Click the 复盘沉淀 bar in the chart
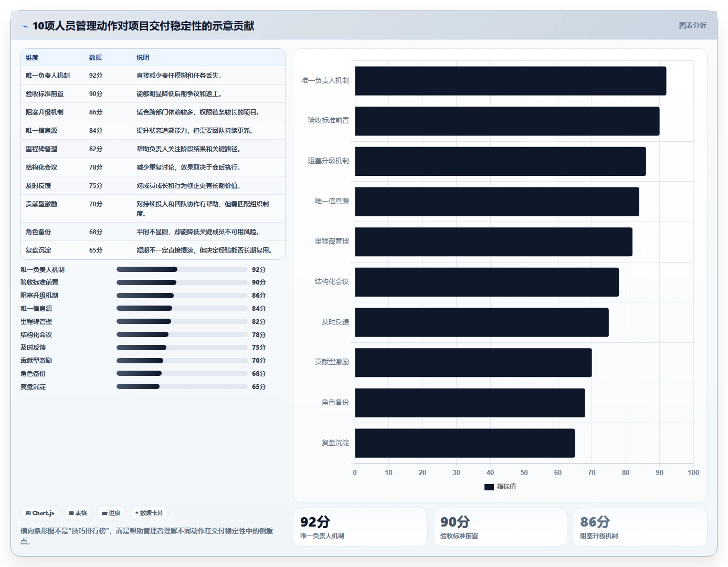728x567 pixels. [x=465, y=443]
